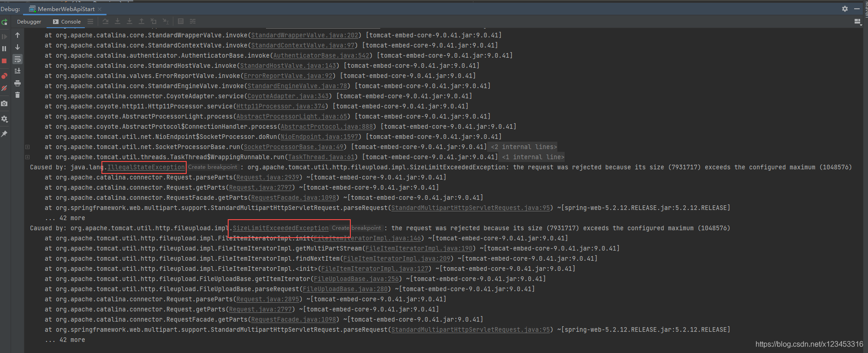Open FileItemIteratorImpl.java:146 link
The width and height of the screenshot is (868, 353).
[x=367, y=238]
